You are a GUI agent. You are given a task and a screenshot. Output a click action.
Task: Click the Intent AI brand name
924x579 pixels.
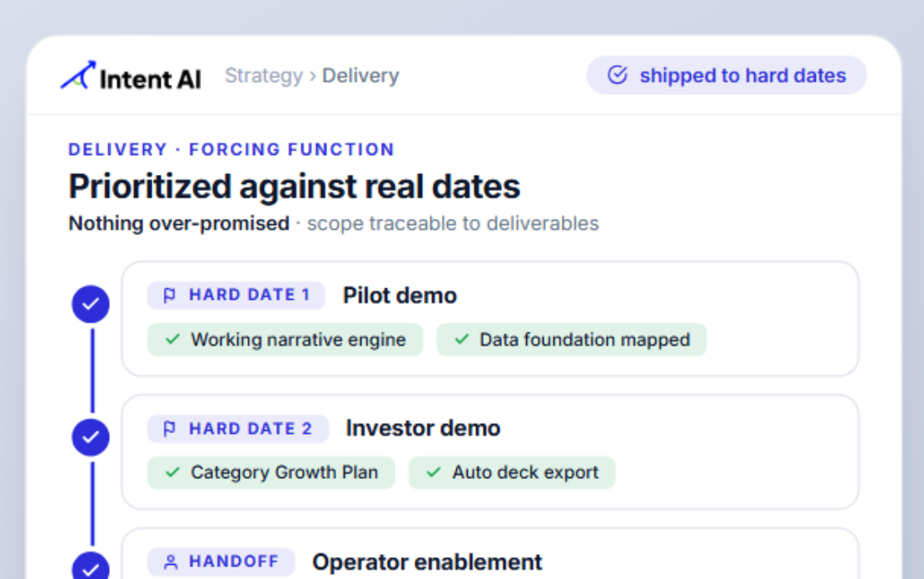151,79
